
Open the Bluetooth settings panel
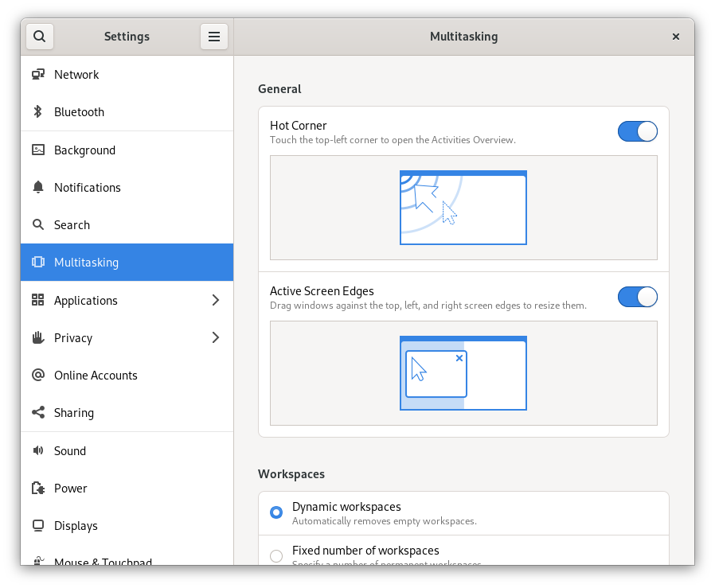coord(127,111)
